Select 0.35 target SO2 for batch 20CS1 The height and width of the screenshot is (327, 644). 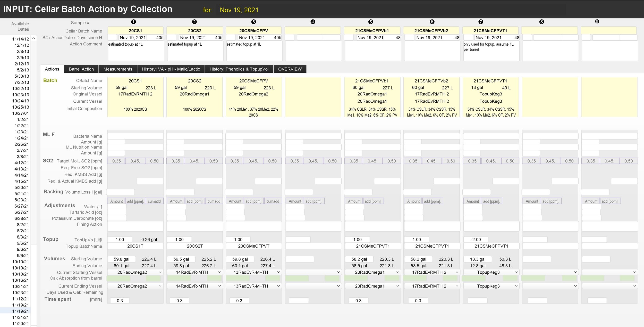coord(116,161)
